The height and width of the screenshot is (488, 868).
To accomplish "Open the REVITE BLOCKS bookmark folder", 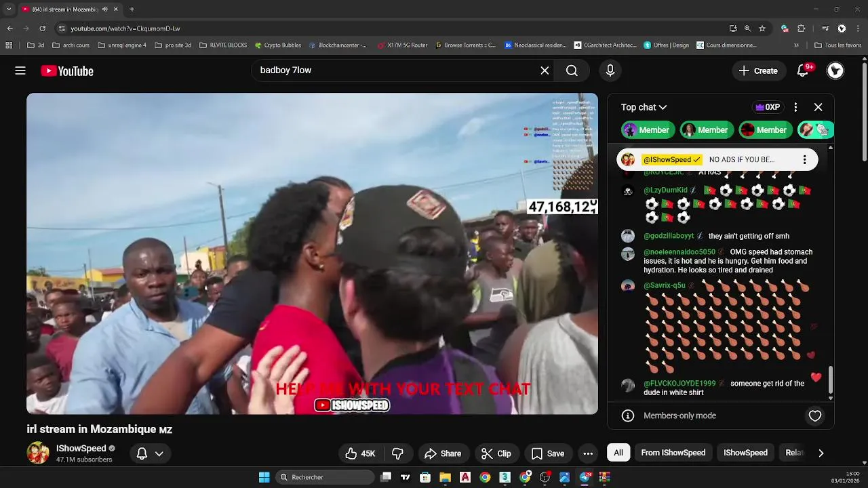I will tap(223, 45).
